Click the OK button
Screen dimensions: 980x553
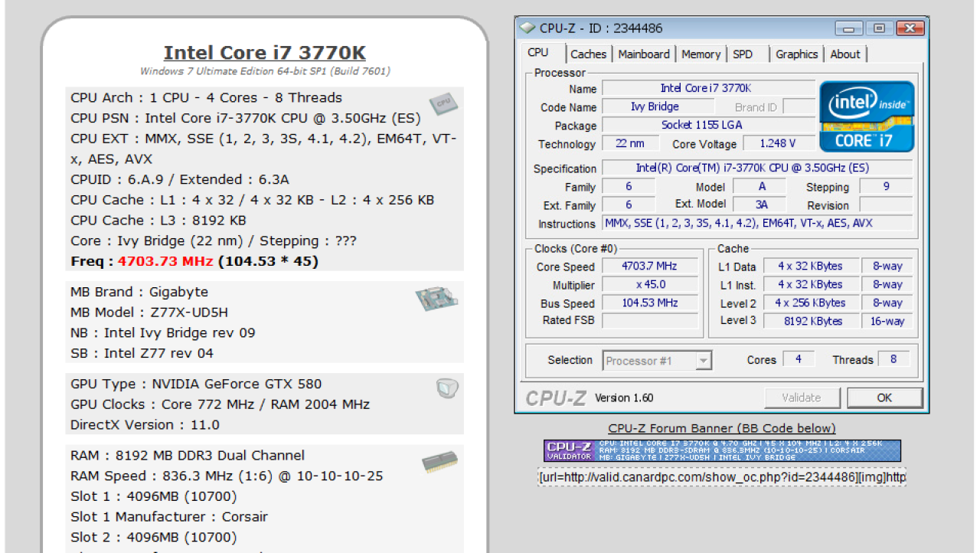coord(884,398)
